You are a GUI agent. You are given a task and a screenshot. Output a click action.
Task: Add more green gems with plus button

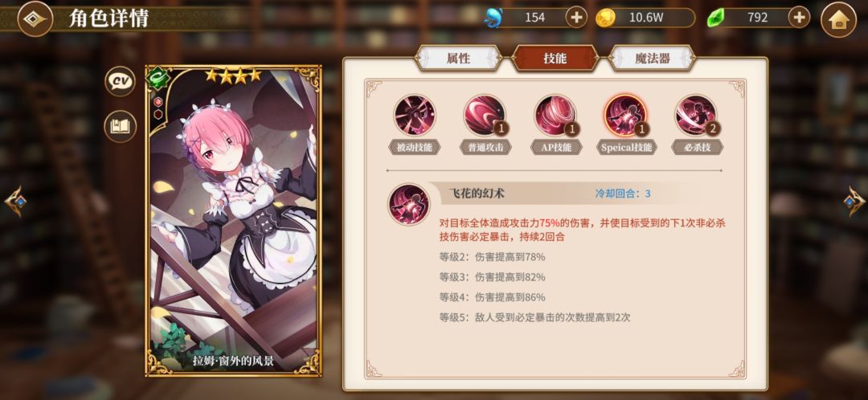point(799,18)
